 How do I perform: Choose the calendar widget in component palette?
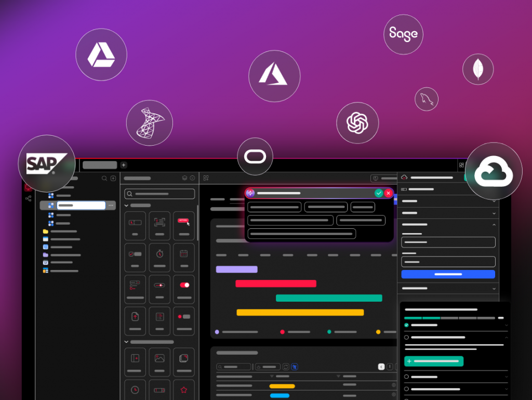click(x=184, y=254)
